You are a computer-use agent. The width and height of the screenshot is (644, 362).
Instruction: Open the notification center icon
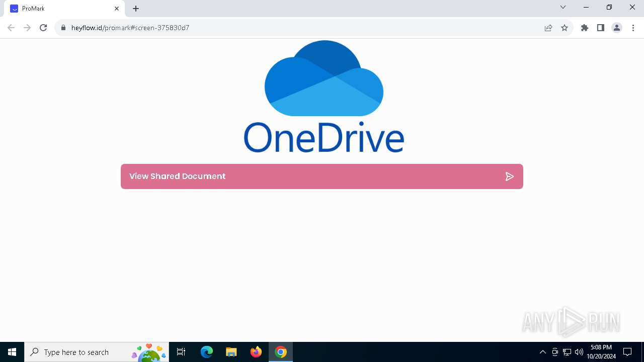(x=627, y=352)
